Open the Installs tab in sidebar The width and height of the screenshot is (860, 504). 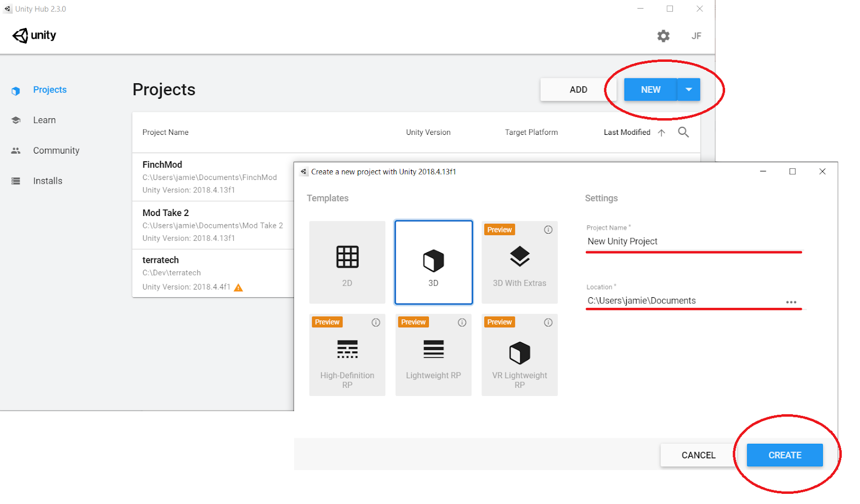click(x=48, y=181)
